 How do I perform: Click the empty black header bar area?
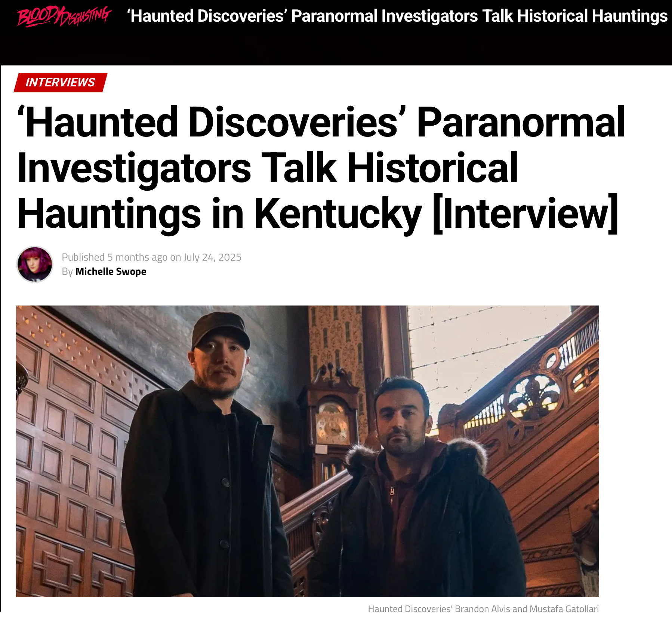[336, 47]
